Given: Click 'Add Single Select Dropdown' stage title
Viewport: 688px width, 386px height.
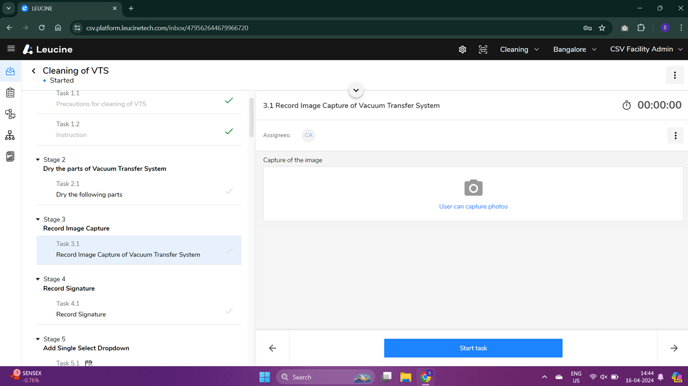Looking at the screenshot, I should coord(86,348).
